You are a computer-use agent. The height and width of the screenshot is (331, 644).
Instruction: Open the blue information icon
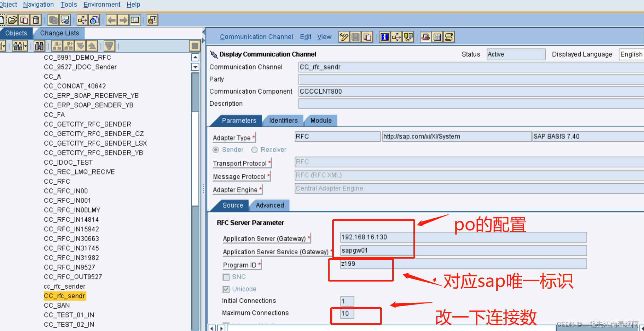[384, 37]
